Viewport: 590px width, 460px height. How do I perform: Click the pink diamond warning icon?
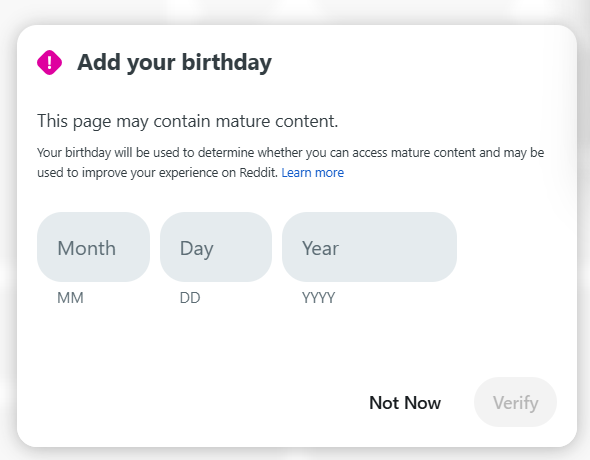49,62
